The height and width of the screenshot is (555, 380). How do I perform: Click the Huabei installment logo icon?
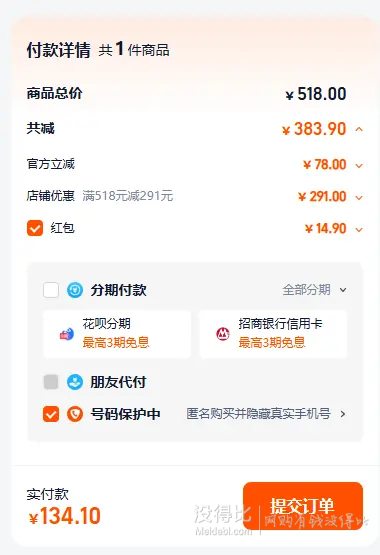tap(67, 334)
